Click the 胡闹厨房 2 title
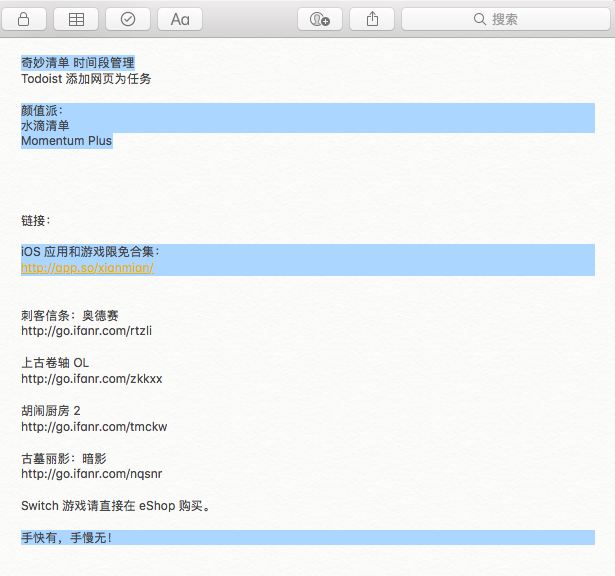The width and height of the screenshot is (615, 576). tap(51, 411)
